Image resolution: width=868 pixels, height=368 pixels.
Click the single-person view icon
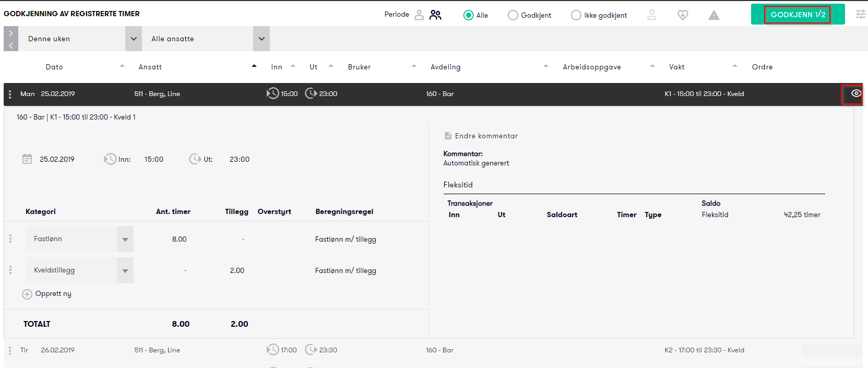tap(419, 15)
